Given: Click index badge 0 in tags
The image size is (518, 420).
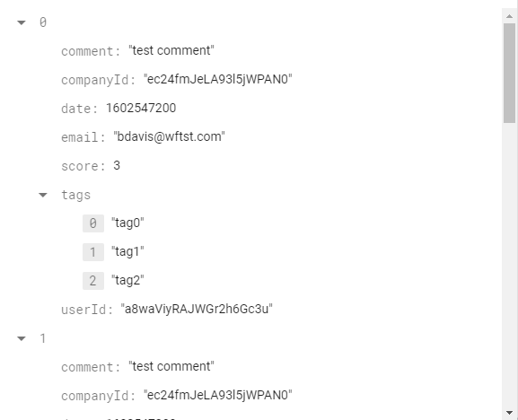Looking at the screenshot, I should [93, 223].
